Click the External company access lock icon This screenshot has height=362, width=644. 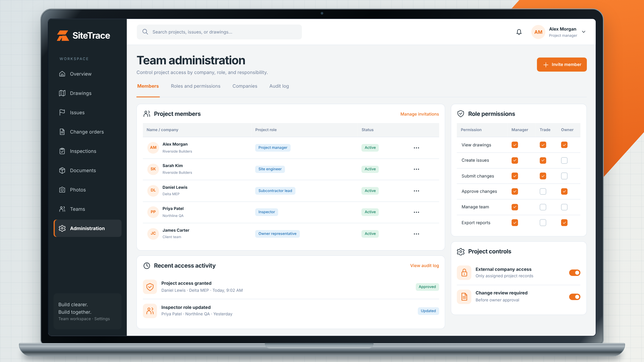click(x=464, y=273)
